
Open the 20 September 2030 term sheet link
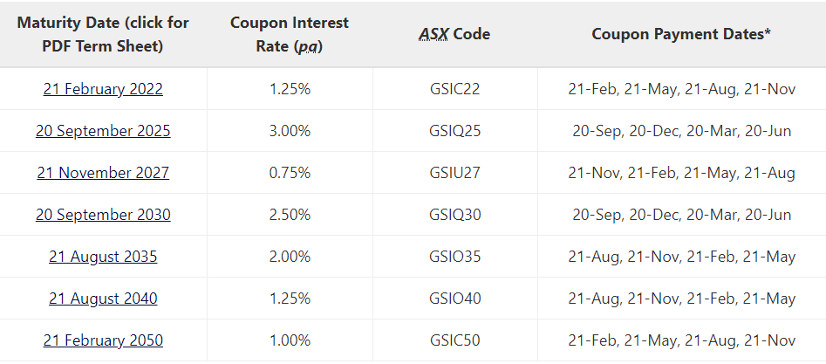click(x=103, y=215)
